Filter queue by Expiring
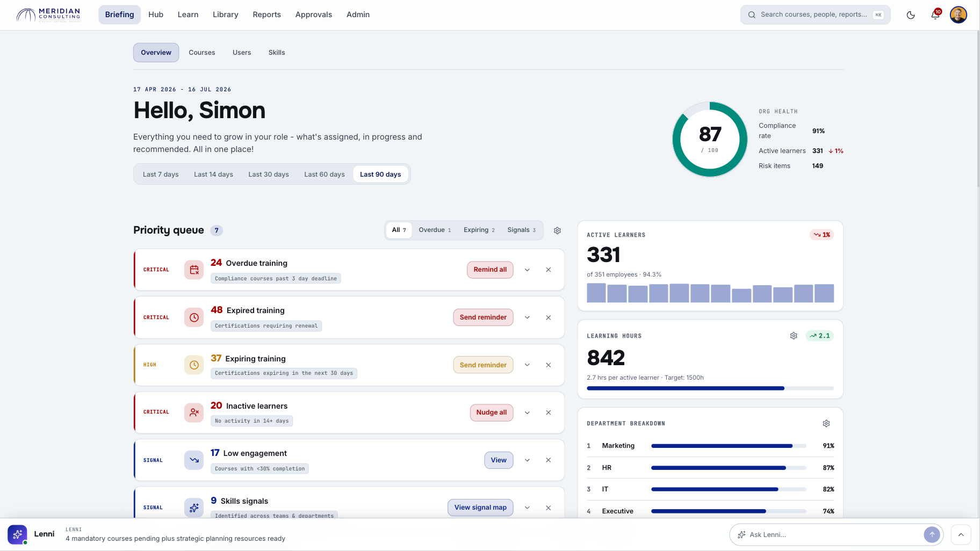This screenshot has height=551, width=980. (479, 230)
